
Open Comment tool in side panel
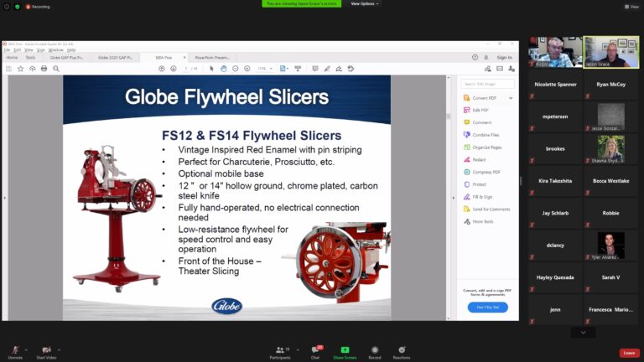point(477,122)
